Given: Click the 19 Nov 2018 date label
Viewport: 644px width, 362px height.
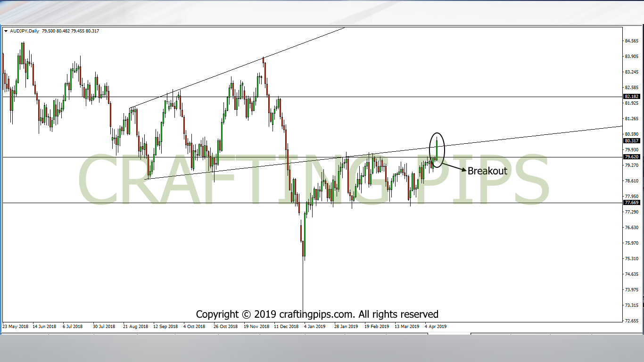Looking at the screenshot, I should click(x=256, y=326).
